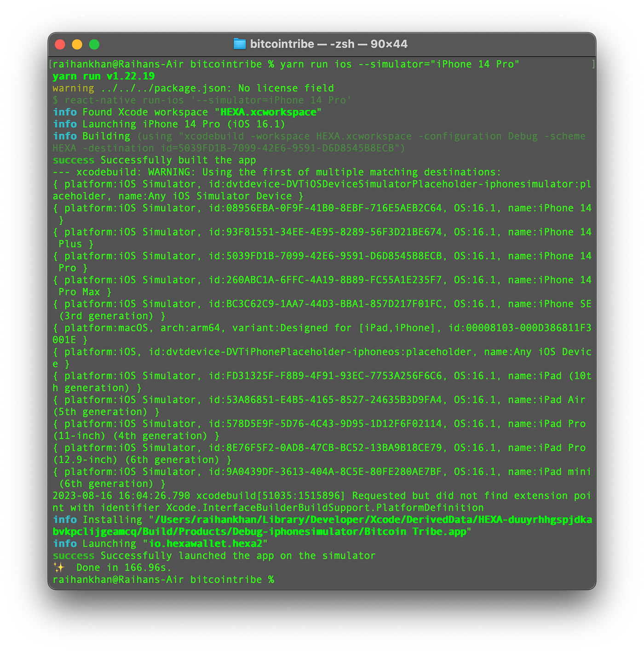
Task: Click the "platform:macOS, arch:arm64" destination line
Action: coord(322,328)
